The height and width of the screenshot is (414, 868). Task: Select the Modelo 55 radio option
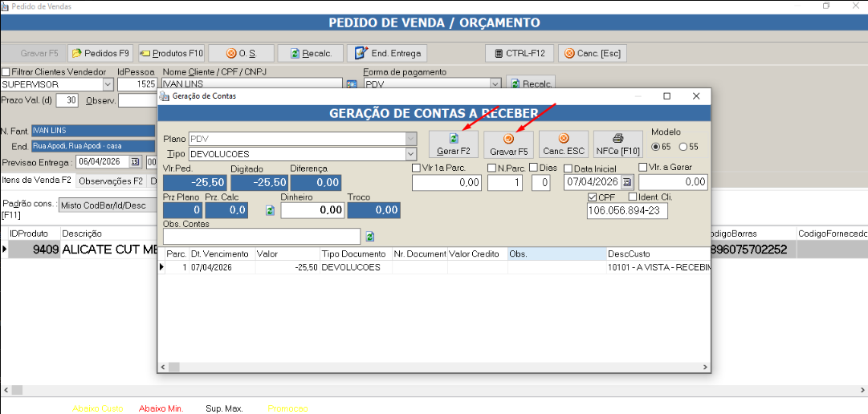click(683, 147)
